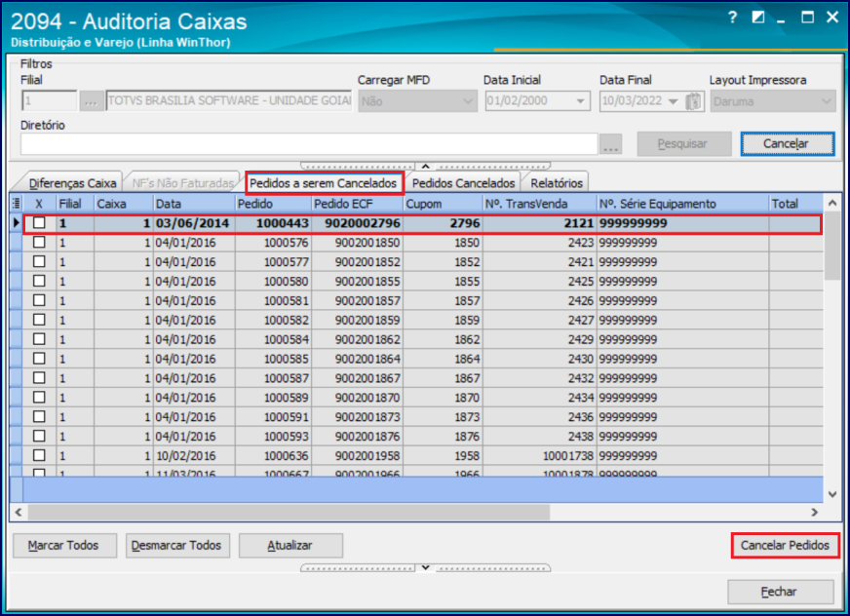Click the Fechar button
The image size is (850, 616).
coord(780,592)
